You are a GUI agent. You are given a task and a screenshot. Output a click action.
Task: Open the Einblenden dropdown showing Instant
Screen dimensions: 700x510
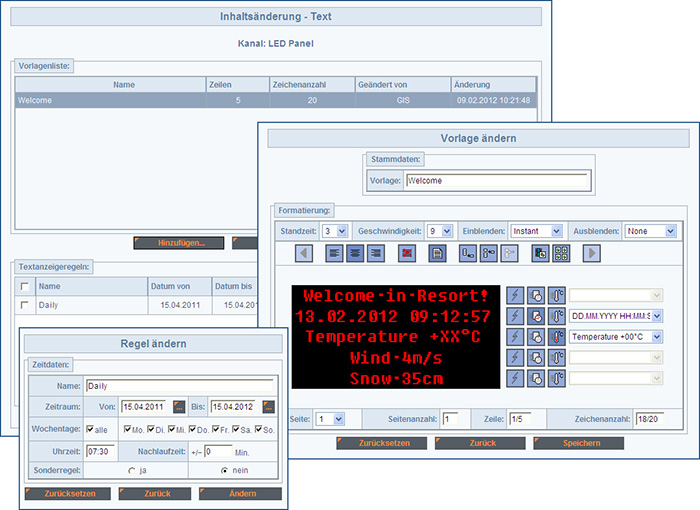tap(537, 231)
